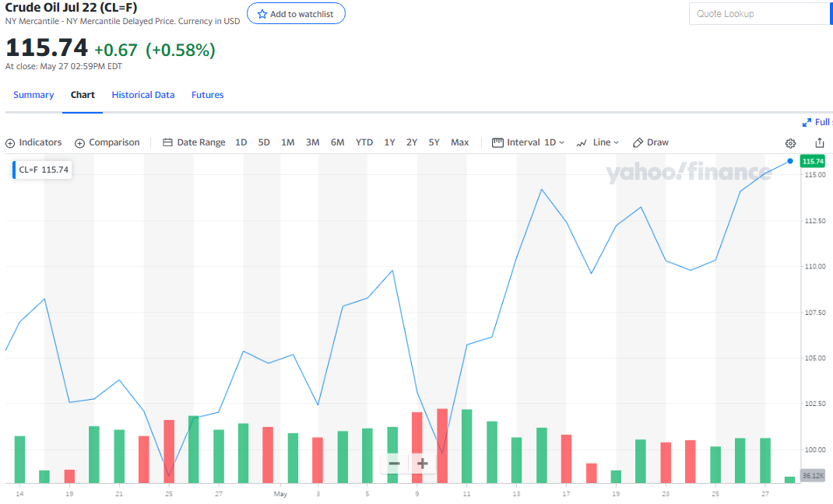This screenshot has width=833, height=504.
Task: Click the Add to watchlist star button
Action: click(296, 14)
